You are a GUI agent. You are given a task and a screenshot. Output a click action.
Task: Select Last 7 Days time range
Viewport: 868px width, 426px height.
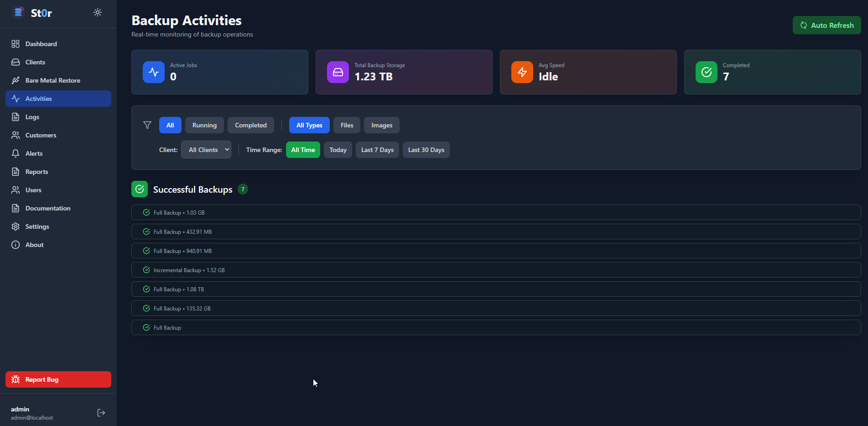click(377, 150)
